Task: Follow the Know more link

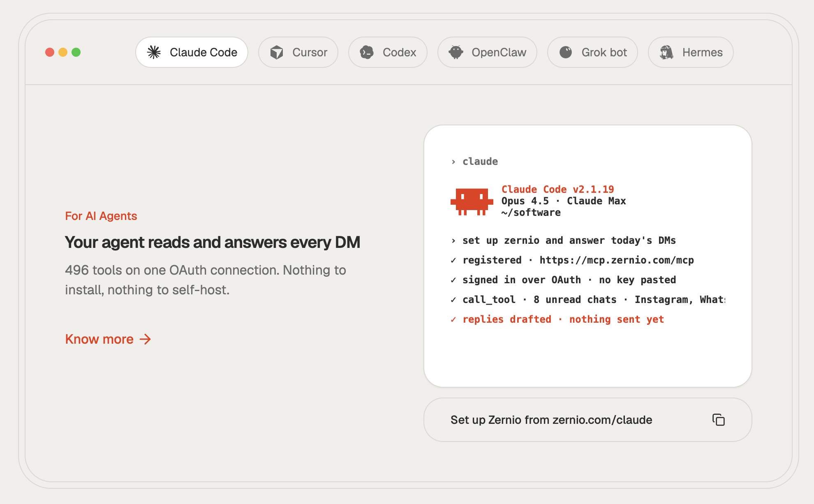Action: point(108,339)
